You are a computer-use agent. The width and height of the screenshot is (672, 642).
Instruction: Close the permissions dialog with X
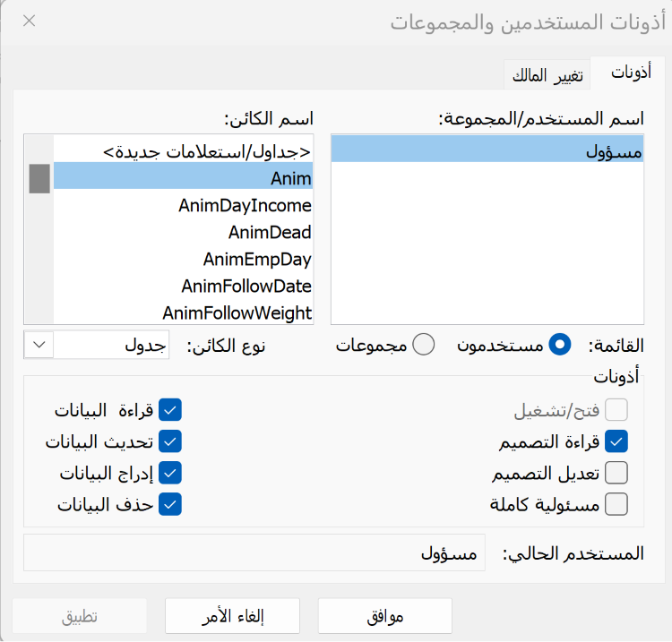click(30, 21)
